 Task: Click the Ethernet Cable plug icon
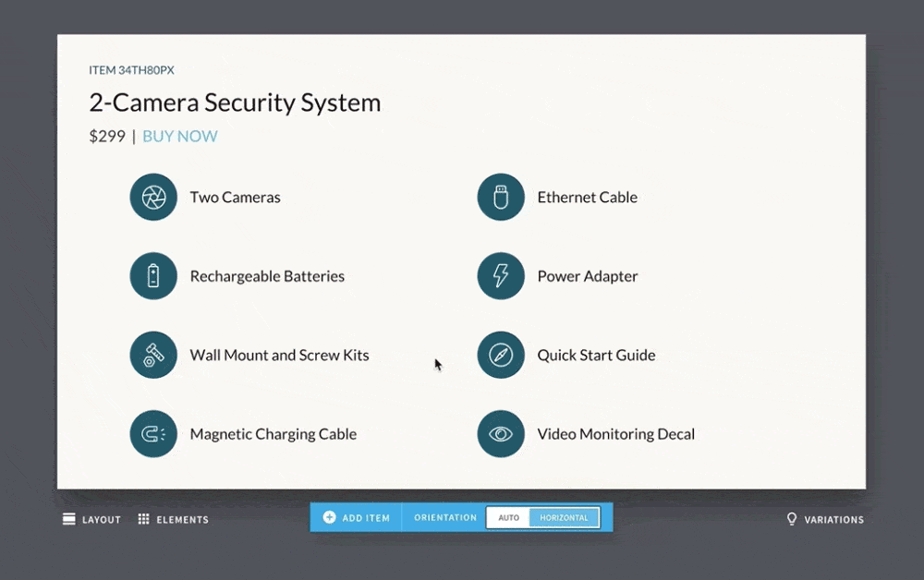pos(501,197)
